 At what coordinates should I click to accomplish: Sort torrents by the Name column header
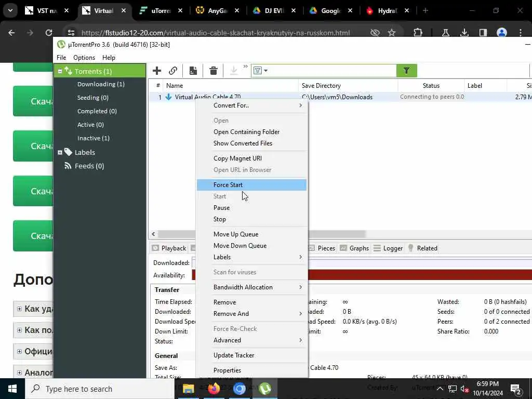(230, 86)
